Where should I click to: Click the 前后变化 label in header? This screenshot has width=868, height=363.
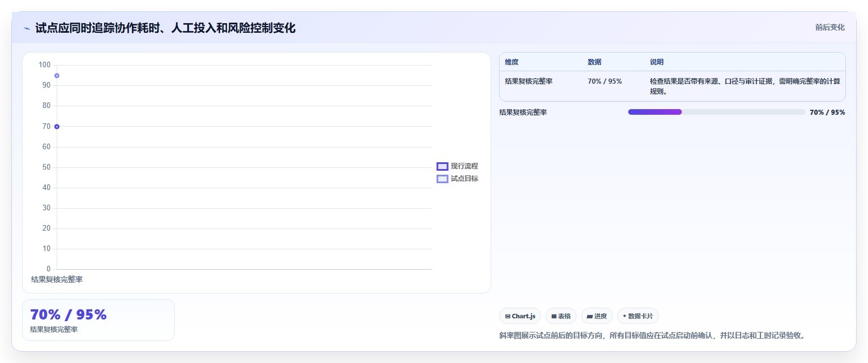pyautogui.click(x=830, y=27)
